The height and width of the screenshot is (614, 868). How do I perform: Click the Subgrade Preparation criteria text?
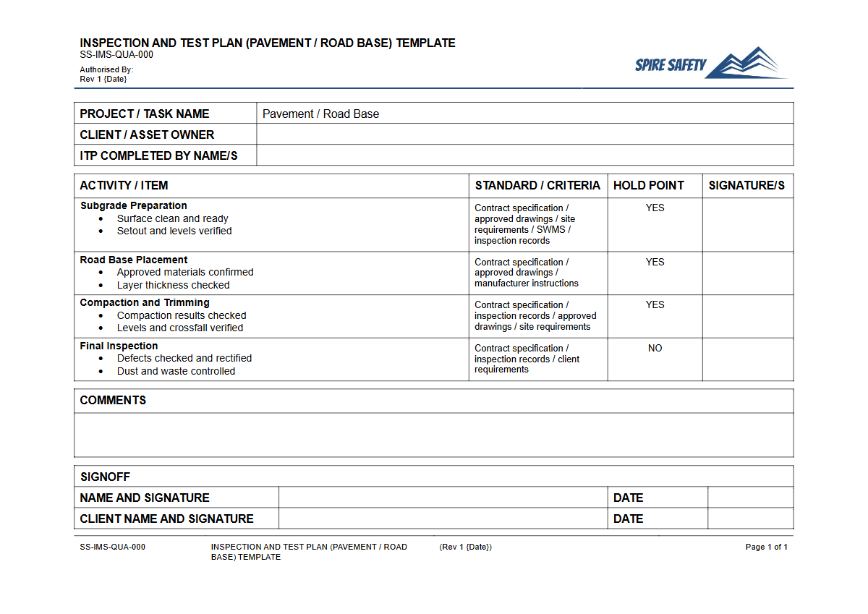coord(525,224)
